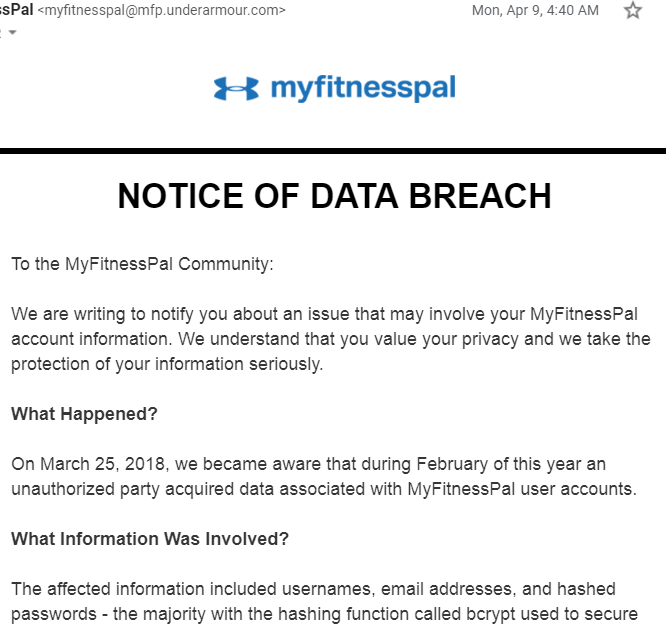Click the Under Armour logo icon
This screenshot has height=624, width=666.
pos(236,88)
